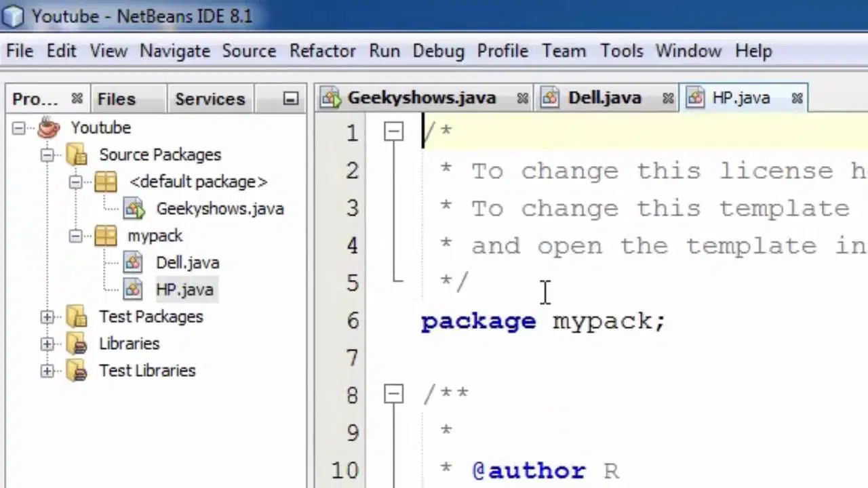Image resolution: width=868 pixels, height=488 pixels.
Task: Select the HP.java editor tab label
Action: [x=741, y=98]
